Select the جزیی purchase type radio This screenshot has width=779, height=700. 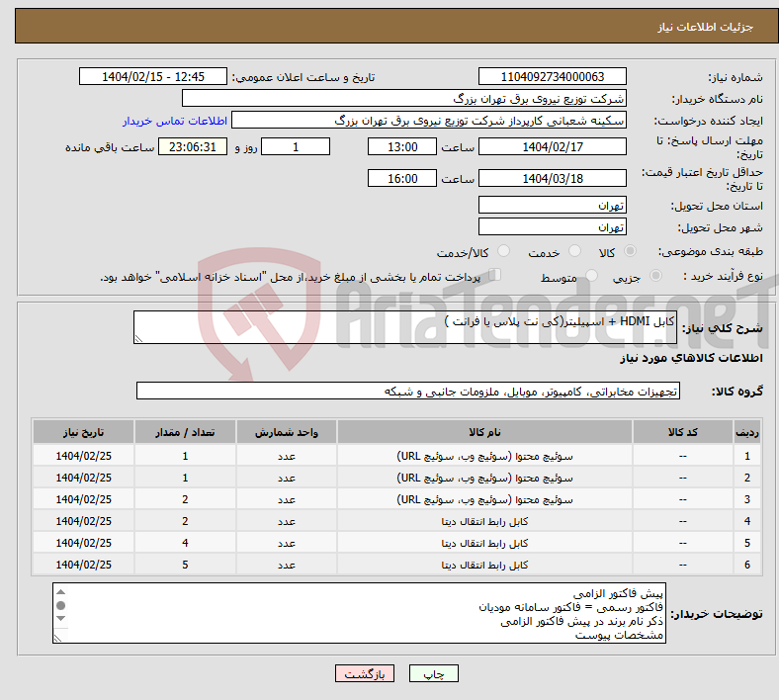click(x=655, y=275)
